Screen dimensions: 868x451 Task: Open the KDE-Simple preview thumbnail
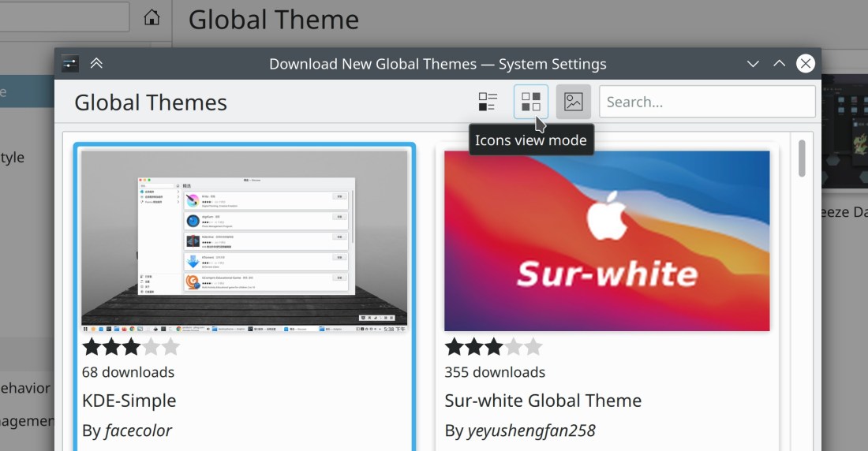click(x=245, y=240)
